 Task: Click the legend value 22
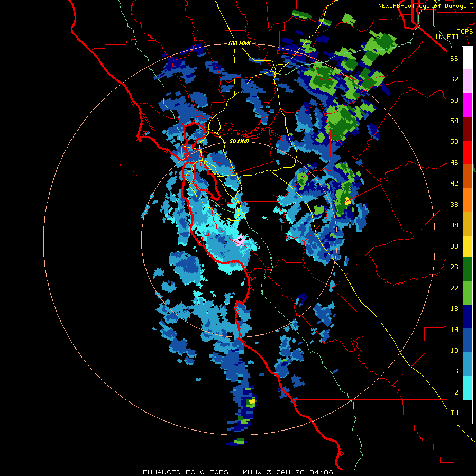pyautogui.click(x=454, y=288)
